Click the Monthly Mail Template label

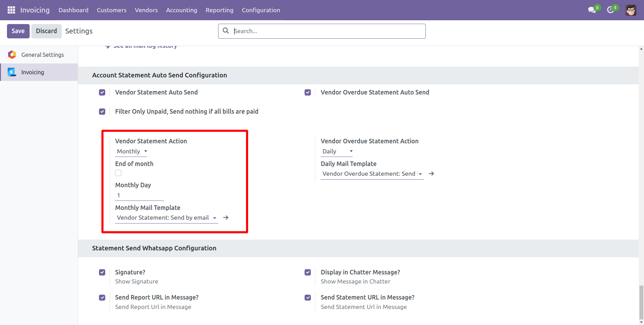point(148,208)
